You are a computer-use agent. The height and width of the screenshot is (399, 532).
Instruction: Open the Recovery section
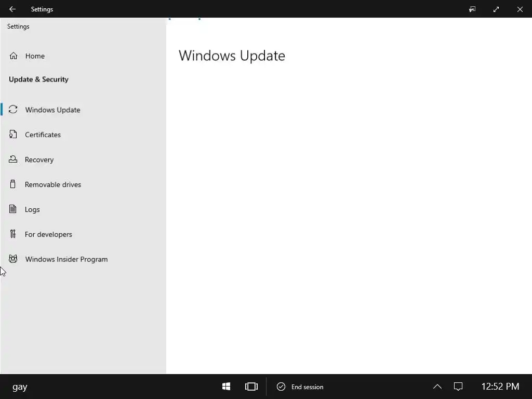pyautogui.click(x=83, y=159)
